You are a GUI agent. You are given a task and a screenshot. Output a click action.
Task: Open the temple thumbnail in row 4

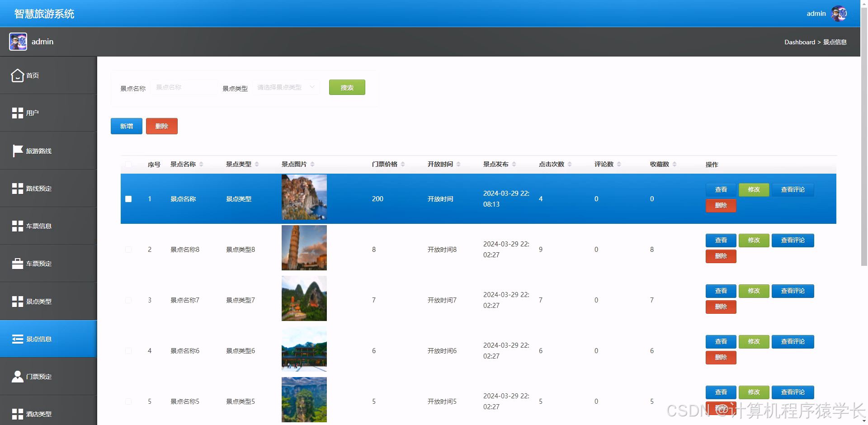point(304,349)
